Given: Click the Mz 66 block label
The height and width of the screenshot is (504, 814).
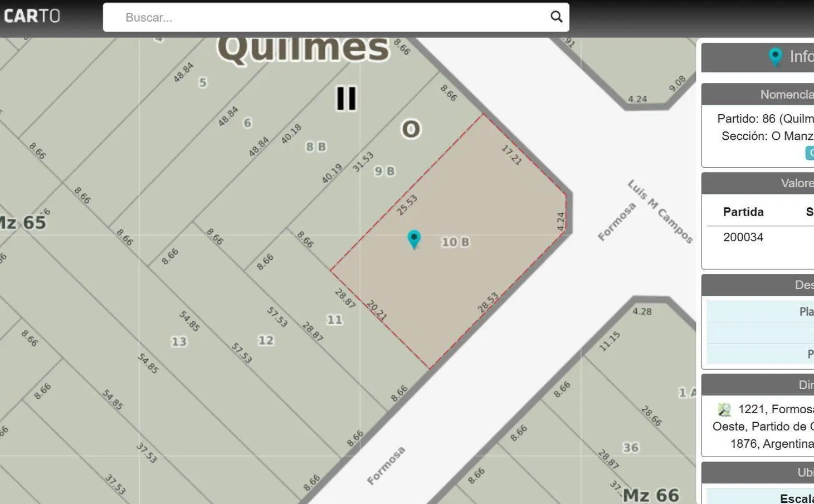Looking at the screenshot, I should tap(651, 495).
